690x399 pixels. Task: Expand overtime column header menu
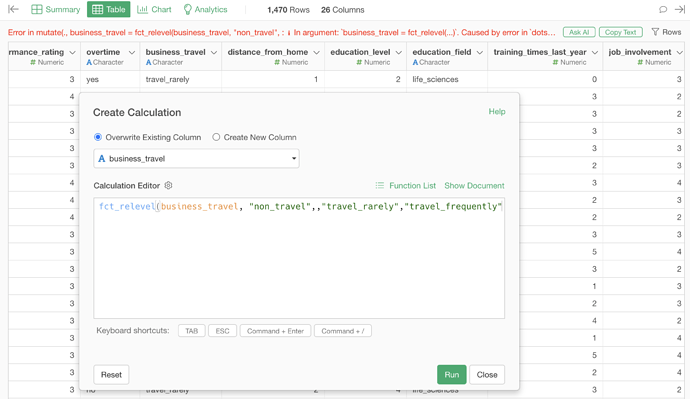pos(132,52)
